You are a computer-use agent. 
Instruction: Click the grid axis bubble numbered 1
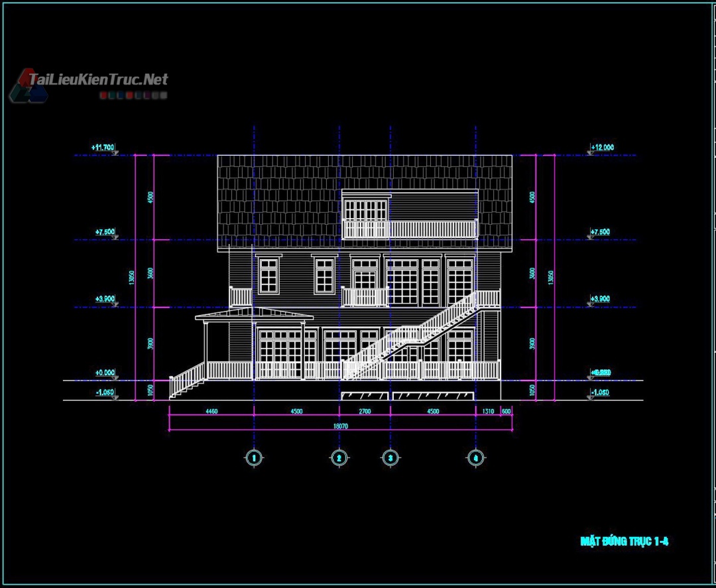253,457
